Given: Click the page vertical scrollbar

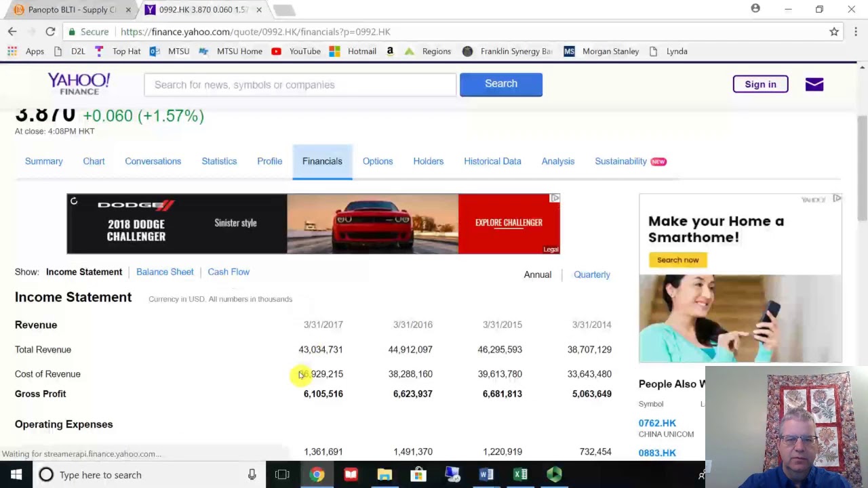Looking at the screenshot, I should point(862,168).
